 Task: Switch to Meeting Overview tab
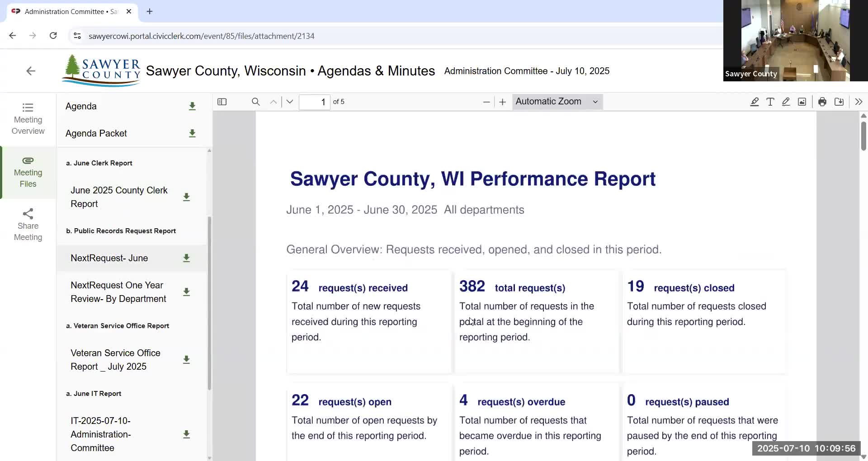(x=28, y=119)
